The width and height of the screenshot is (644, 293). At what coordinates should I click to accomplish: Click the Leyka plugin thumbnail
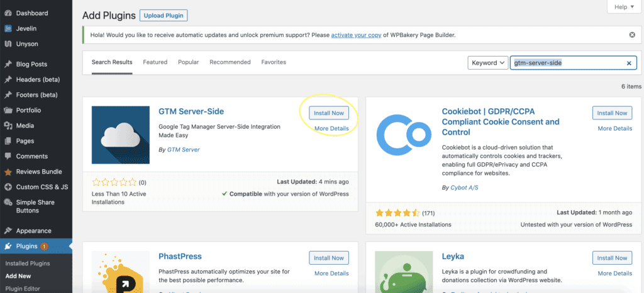404,272
